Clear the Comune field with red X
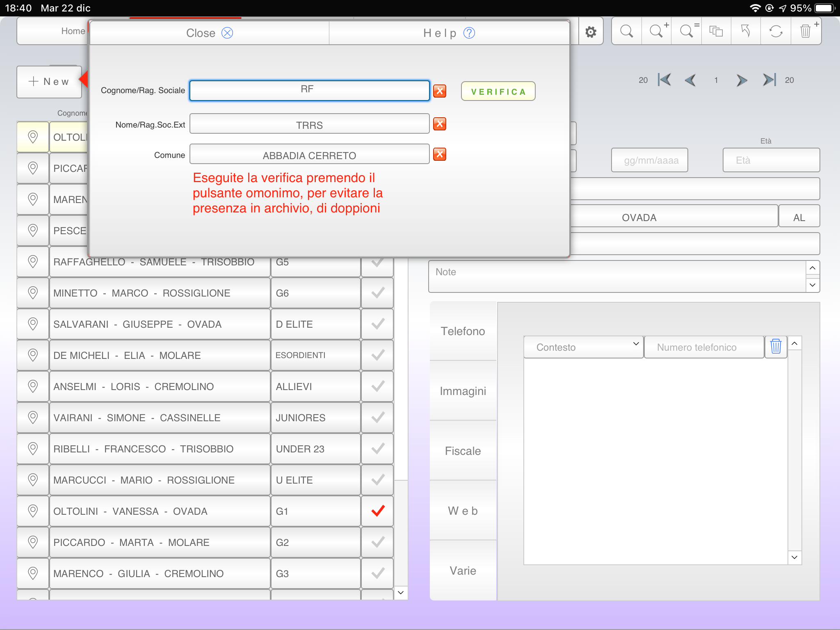The height and width of the screenshot is (630, 840). [440, 155]
